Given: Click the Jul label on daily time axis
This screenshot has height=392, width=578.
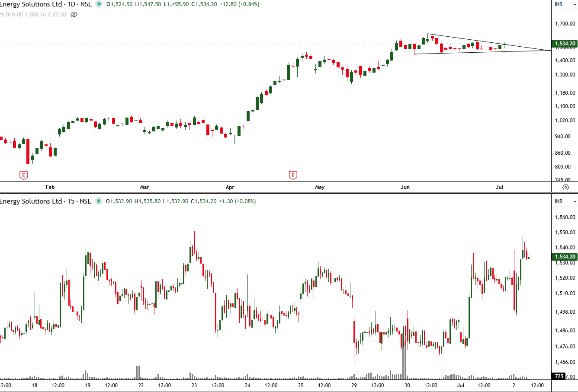Looking at the screenshot, I should pos(499,187).
